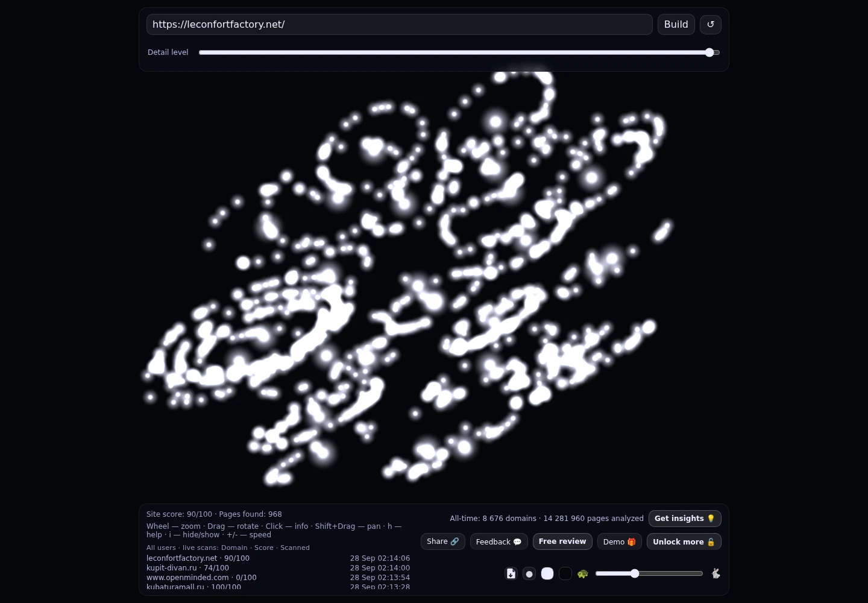The height and width of the screenshot is (603, 868).
Task: Click the reset/reload arrow button
Action: click(x=711, y=25)
